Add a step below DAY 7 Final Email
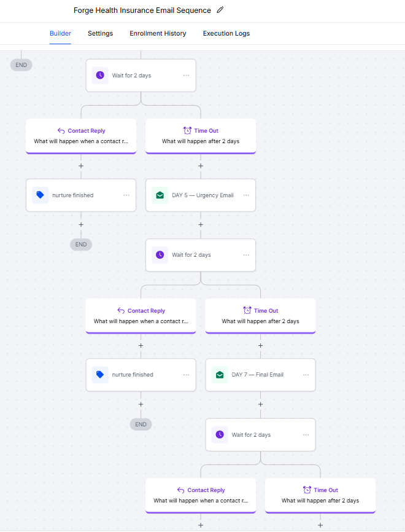This screenshot has height=532, width=405. 261,404
